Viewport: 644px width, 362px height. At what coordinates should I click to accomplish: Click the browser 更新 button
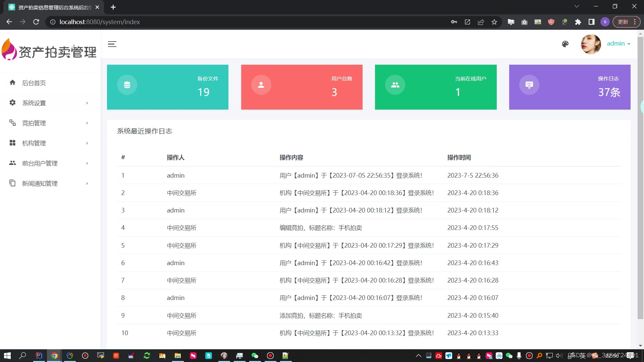623,22
